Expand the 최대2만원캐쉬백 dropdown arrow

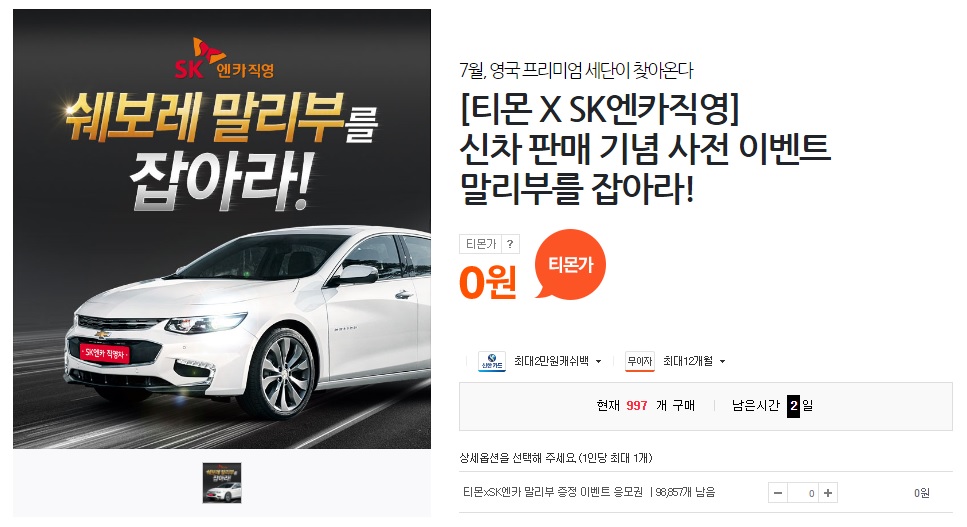(598, 362)
